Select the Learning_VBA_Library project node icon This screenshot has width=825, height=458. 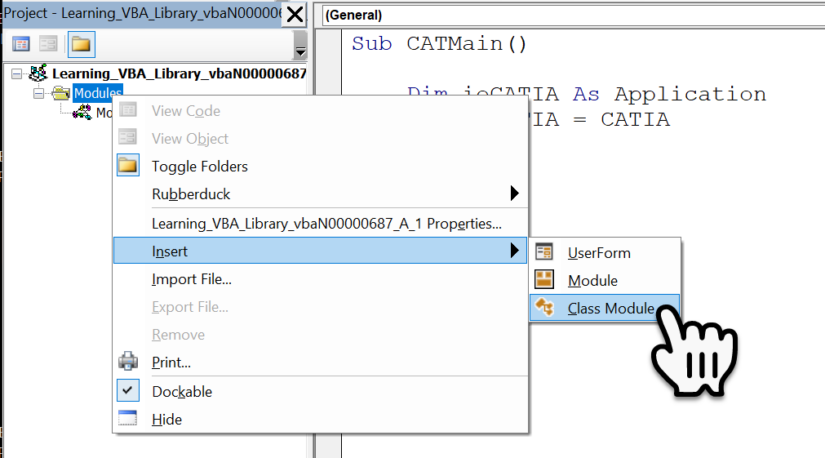(38, 74)
